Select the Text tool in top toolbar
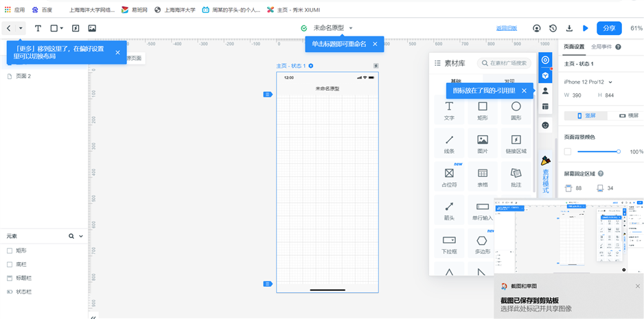 (x=38, y=28)
